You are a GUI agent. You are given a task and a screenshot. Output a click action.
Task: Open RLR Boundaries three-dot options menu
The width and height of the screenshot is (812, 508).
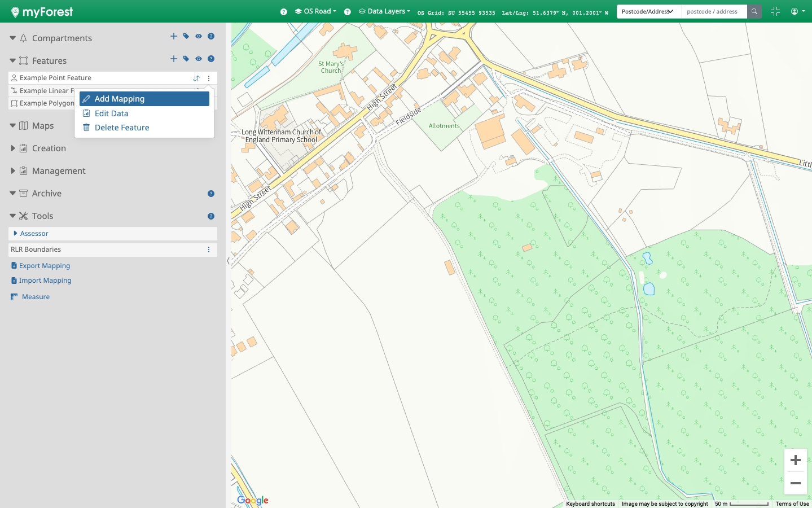coord(209,249)
